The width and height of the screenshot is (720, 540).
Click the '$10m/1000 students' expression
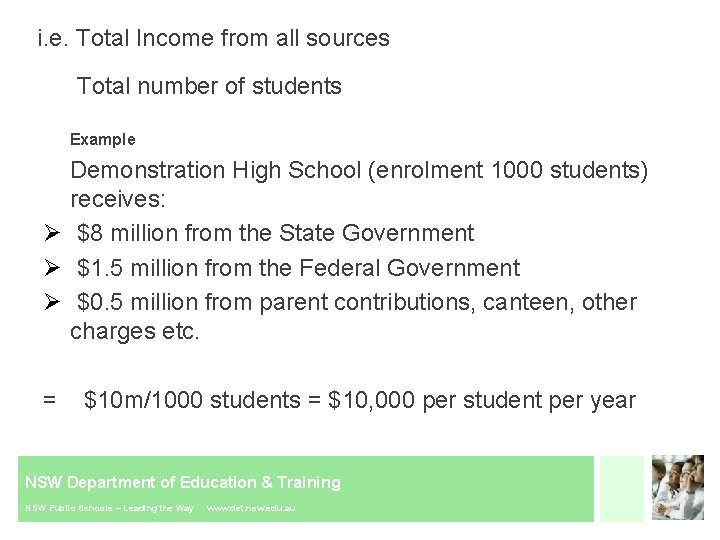(x=192, y=399)
